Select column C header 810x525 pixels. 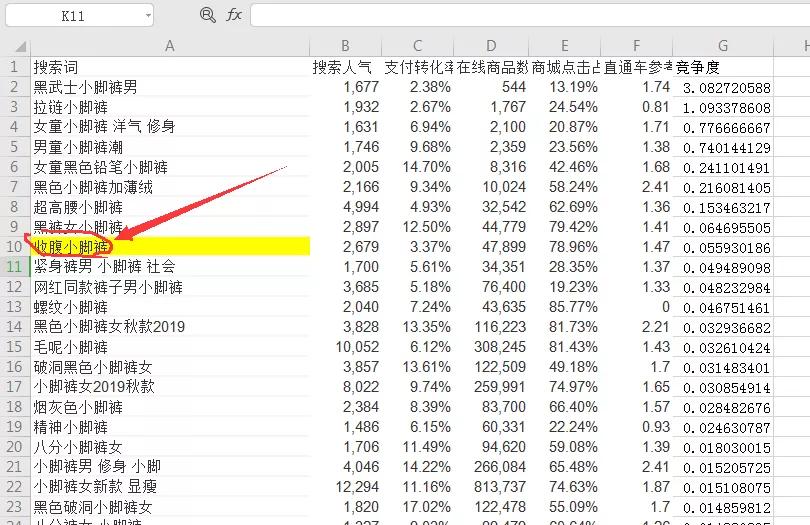[x=417, y=46]
